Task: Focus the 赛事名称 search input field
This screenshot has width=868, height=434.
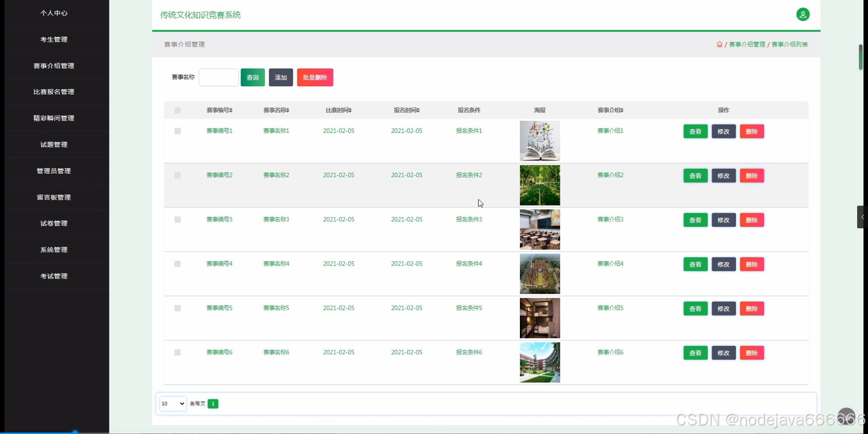Action: tap(219, 77)
